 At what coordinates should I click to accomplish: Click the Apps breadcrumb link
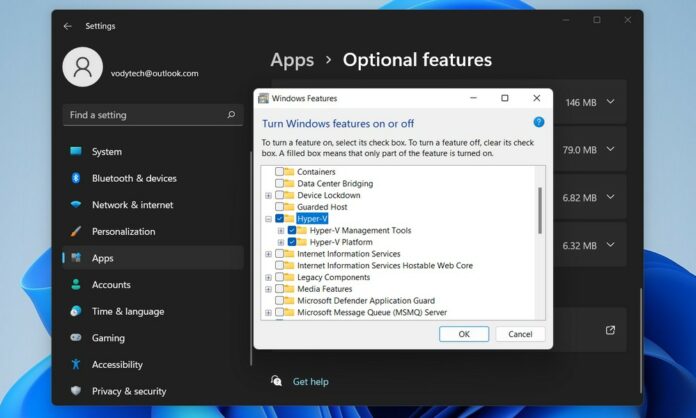(292, 60)
